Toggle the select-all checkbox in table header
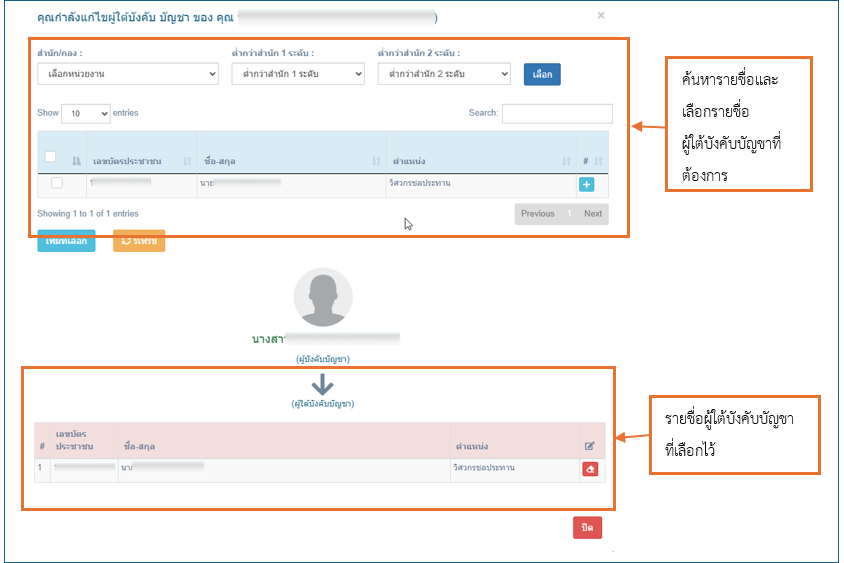The image size is (844, 563). point(51,157)
